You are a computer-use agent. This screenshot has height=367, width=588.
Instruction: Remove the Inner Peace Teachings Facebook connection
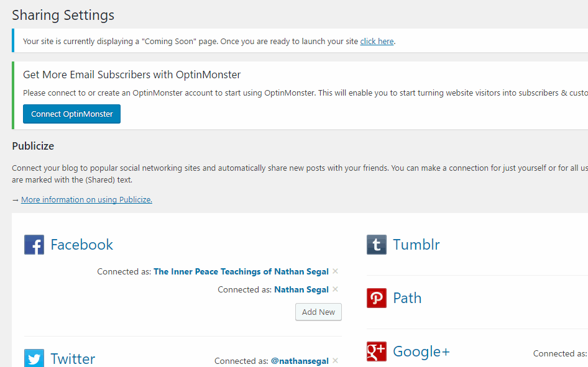(336, 271)
